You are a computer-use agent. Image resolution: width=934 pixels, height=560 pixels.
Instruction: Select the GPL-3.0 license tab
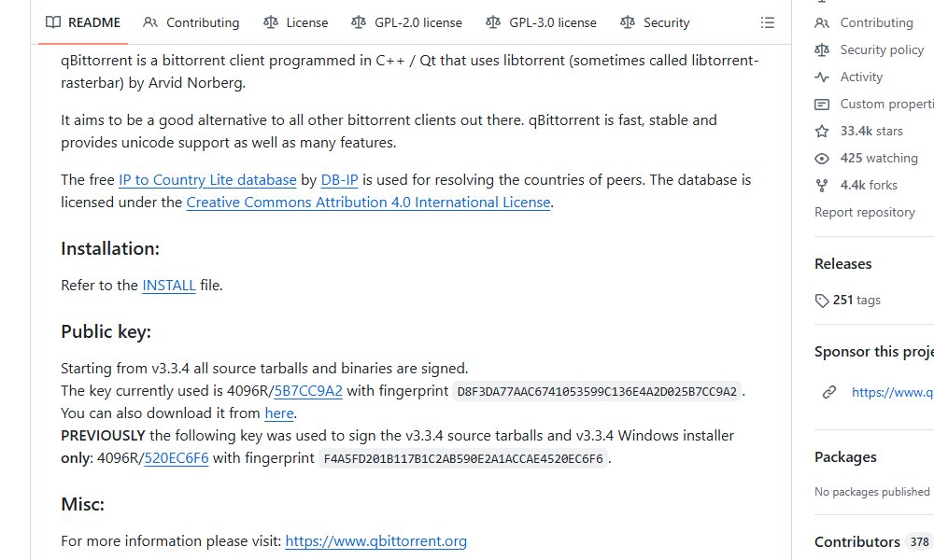tap(541, 22)
